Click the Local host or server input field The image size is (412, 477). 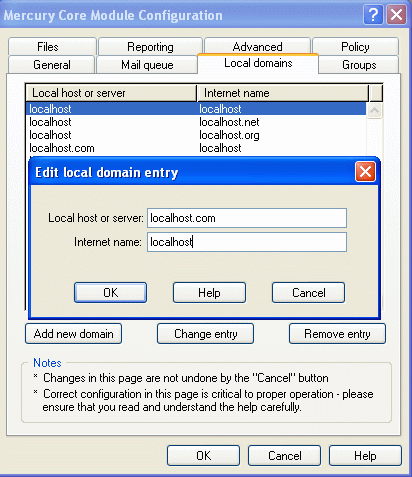(x=247, y=218)
